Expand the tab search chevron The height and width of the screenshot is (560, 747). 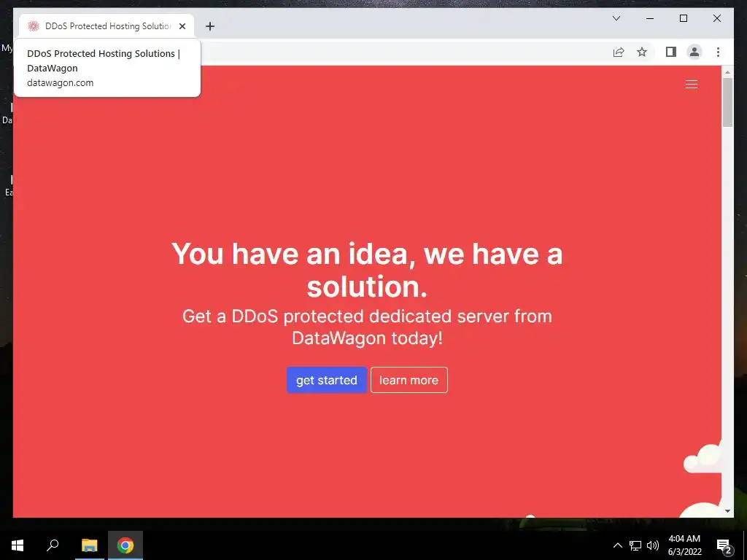pos(616,18)
